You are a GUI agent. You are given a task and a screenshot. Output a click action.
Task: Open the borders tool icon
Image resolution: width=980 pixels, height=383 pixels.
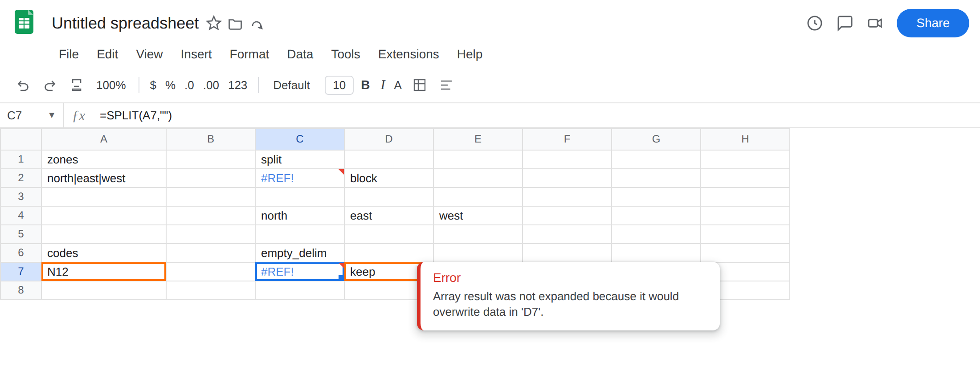(420, 85)
